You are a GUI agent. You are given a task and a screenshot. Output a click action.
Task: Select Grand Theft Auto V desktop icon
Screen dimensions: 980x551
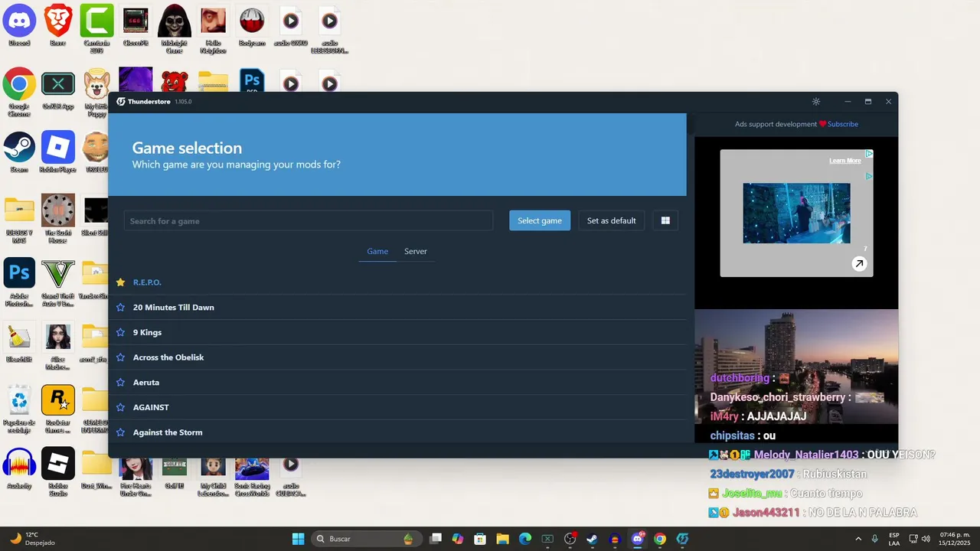pyautogui.click(x=58, y=282)
